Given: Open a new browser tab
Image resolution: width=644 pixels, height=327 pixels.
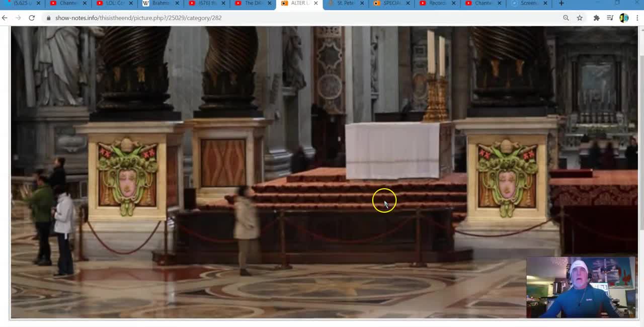Looking at the screenshot, I should 561,3.
